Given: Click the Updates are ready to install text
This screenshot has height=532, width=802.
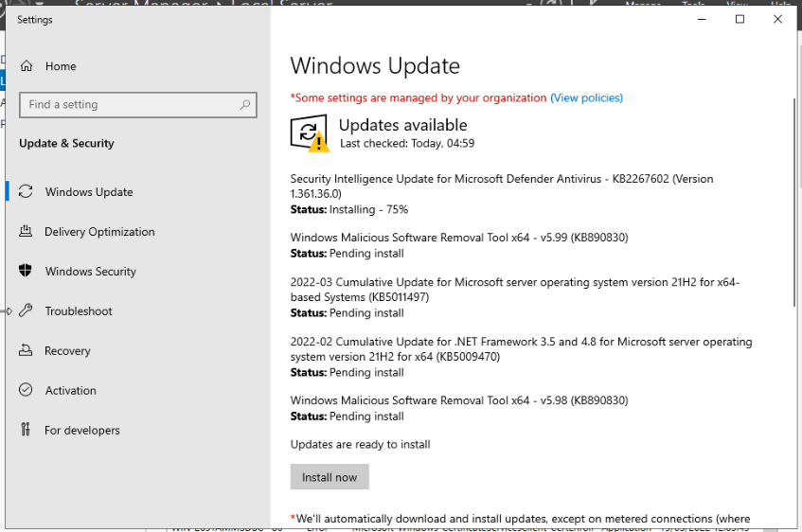Looking at the screenshot, I should [360, 444].
